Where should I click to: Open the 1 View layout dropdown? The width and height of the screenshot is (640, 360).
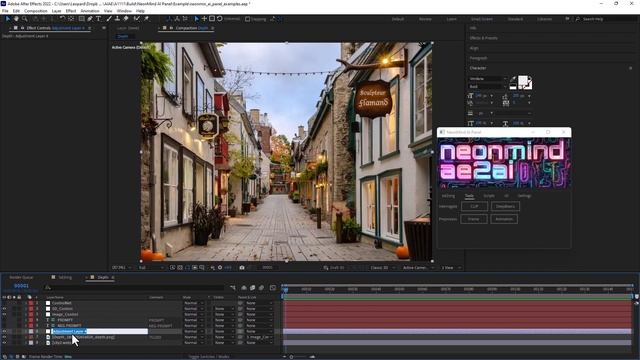click(451, 268)
